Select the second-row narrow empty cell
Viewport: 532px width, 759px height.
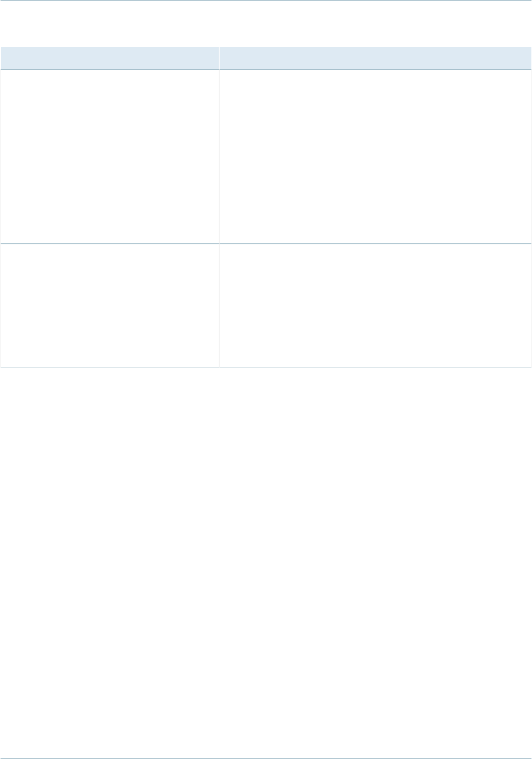coord(110,305)
